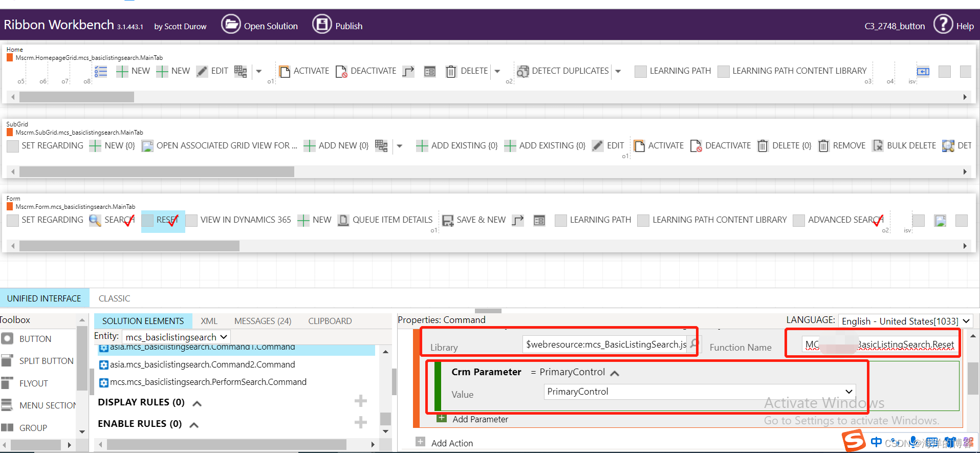980x453 pixels.
Task: Click EDIT pencil in the SubGrid ribbon
Action: pos(598,146)
